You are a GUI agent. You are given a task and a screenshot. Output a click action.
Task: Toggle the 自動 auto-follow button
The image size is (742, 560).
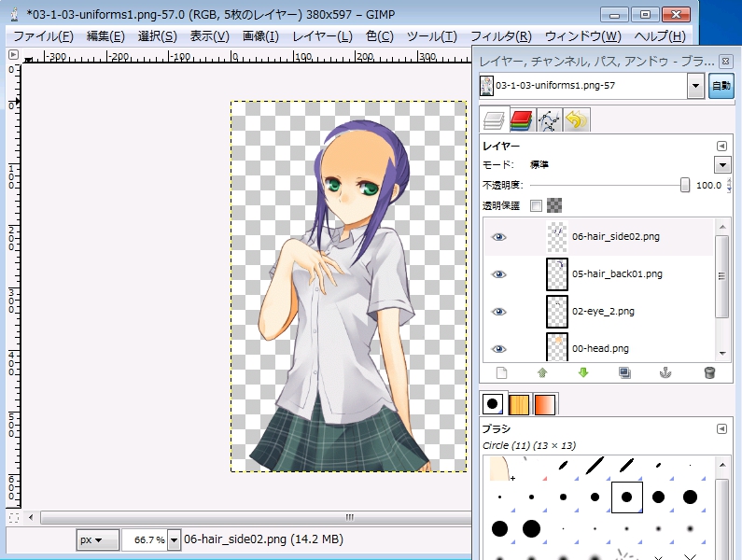pyautogui.click(x=721, y=86)
